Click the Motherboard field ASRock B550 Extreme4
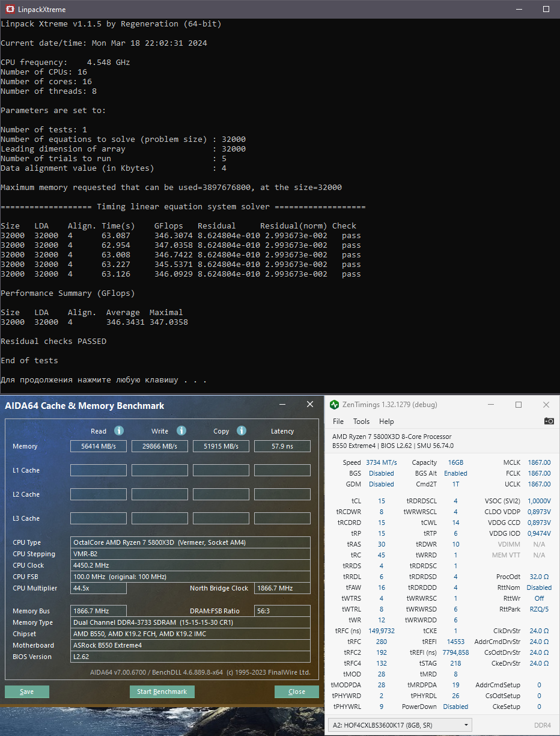 point(190,645)
